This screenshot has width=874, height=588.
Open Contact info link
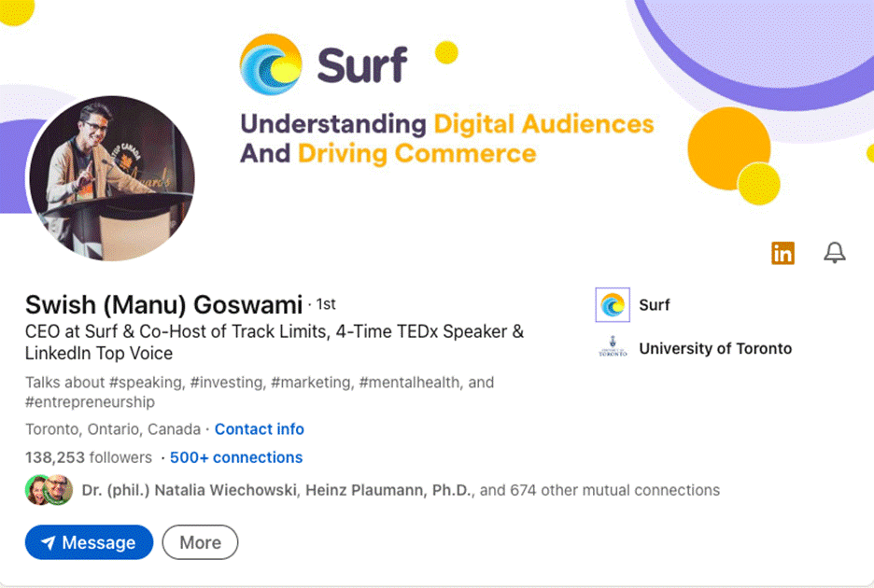[260, 429]
